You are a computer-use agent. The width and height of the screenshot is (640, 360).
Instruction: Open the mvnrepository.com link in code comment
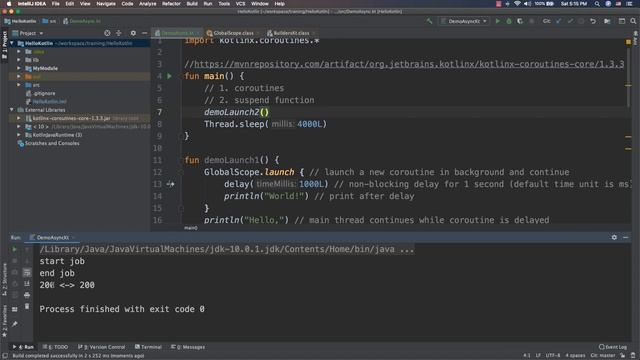tap(409, 64)
